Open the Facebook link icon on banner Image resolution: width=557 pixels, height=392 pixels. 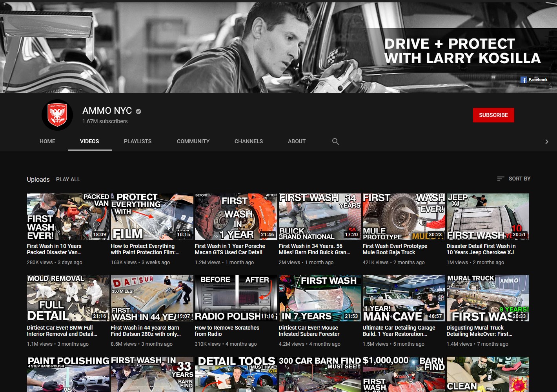coord(524,80)
